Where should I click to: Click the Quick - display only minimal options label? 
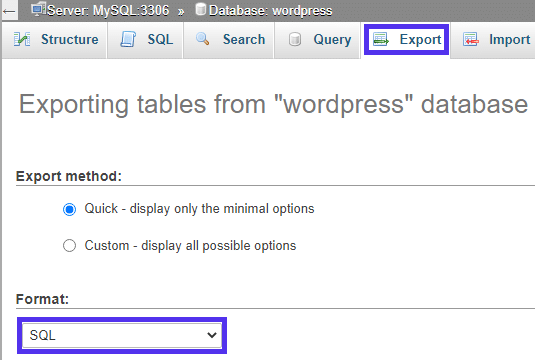click(199, 208)
